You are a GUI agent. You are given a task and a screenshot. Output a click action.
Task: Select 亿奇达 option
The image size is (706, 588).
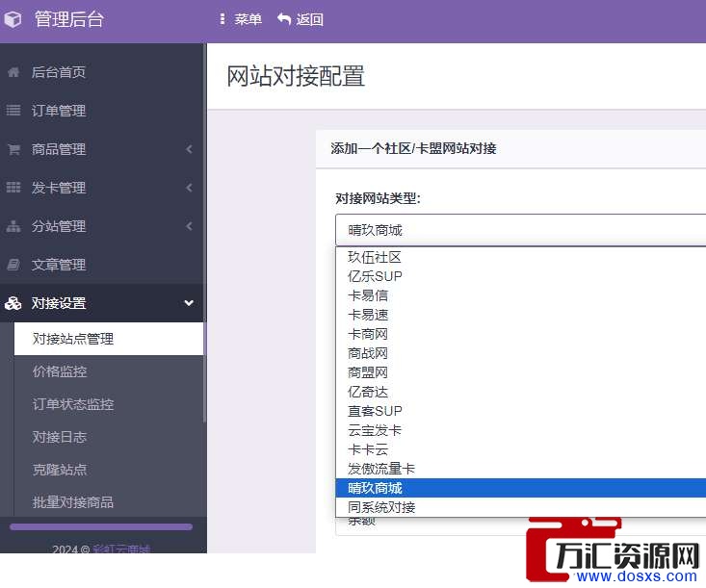(x=520, y=392)
